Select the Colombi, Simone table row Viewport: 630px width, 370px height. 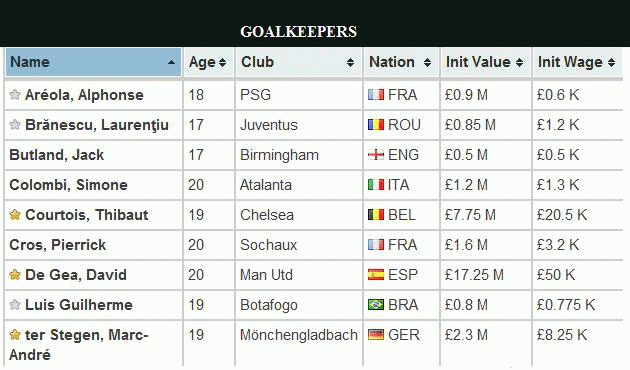(313, 185)
